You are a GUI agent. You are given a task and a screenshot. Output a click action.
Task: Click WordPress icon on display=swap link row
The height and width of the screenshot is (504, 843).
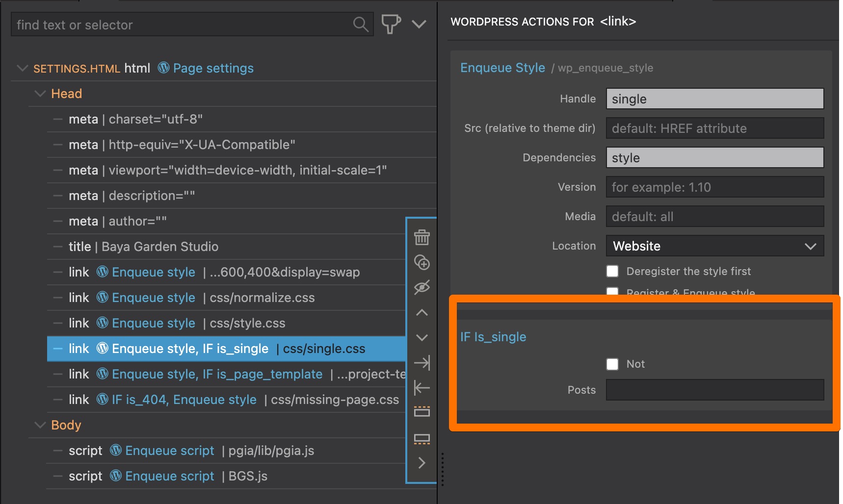pos(102,272)
